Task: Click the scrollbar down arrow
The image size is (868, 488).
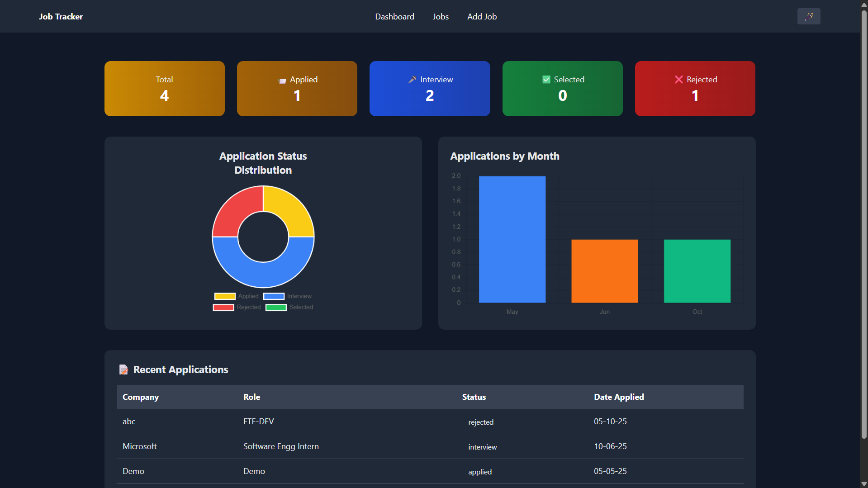Action: 863,483
